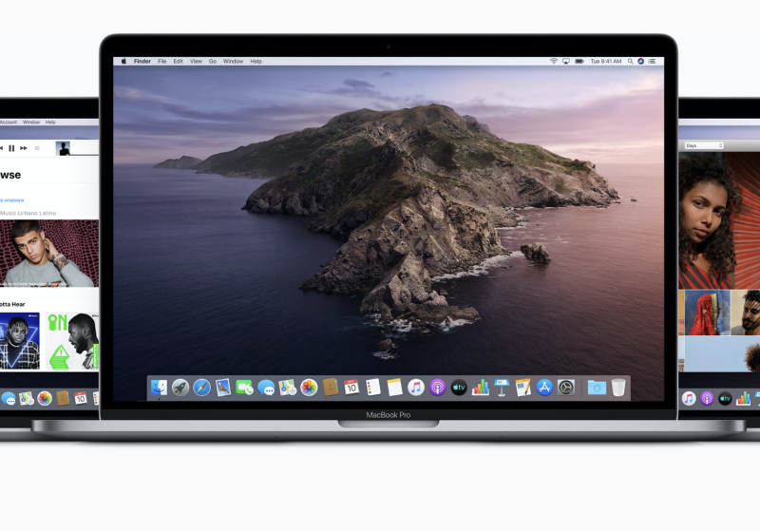Open Messages in the center dock
The image size is (760, 532).
point(266,388)
